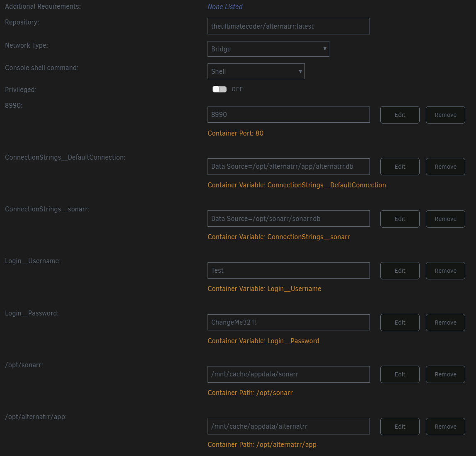Screen dimensions: 476x456
Task: Remove ConnectionStrings__DefaultConnection variable
Action: click(445, 167)
